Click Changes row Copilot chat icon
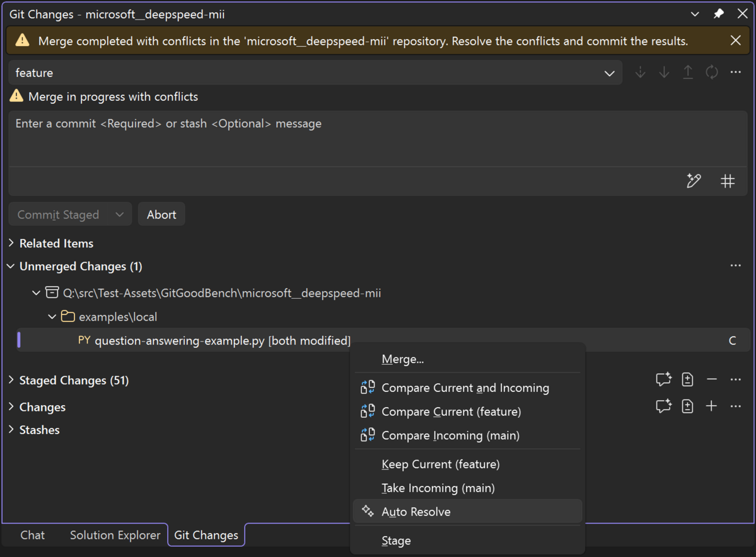 pos(663,406)
